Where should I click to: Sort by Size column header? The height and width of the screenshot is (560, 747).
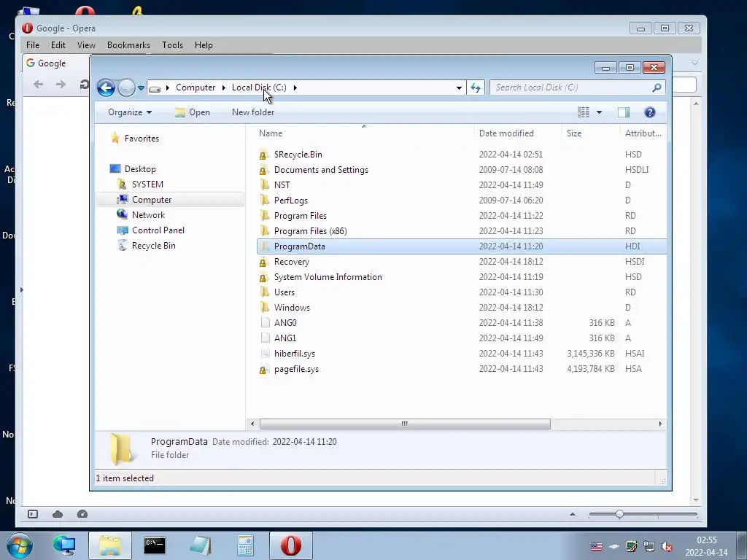pyautogui.click(x=574, y=133)
